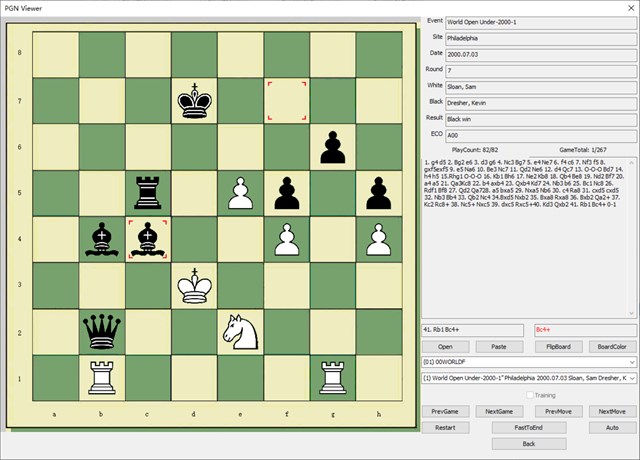640x460 pixels.
Task: Click the red Bc4+ current move field
Action: click(585, 330)
